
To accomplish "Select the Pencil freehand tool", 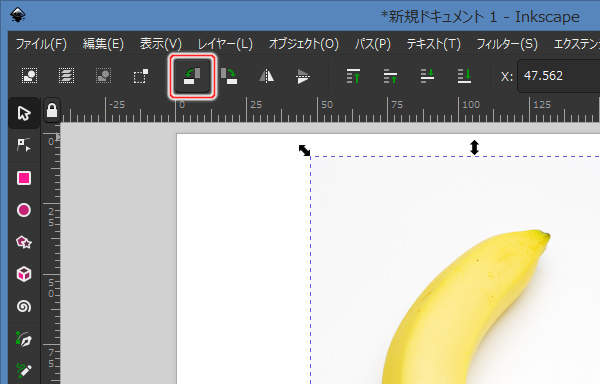I will 24,370.
